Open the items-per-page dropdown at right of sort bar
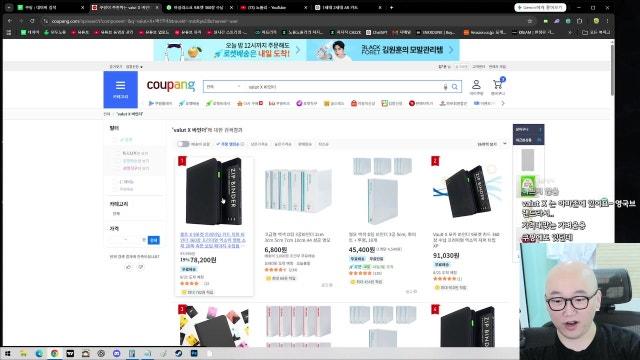The height and width of the screenshot is (360, 640). tap(492, 144)
